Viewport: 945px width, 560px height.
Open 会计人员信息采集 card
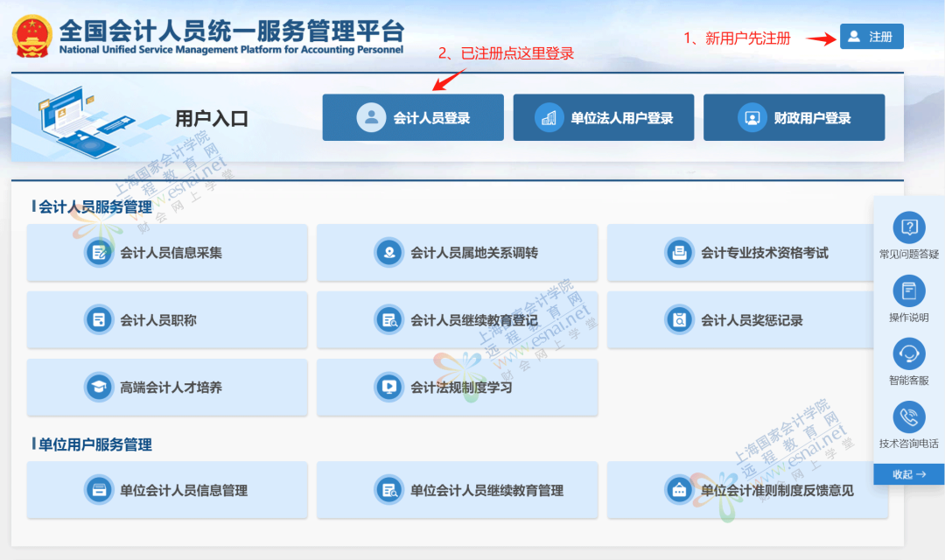click(167, 253)
